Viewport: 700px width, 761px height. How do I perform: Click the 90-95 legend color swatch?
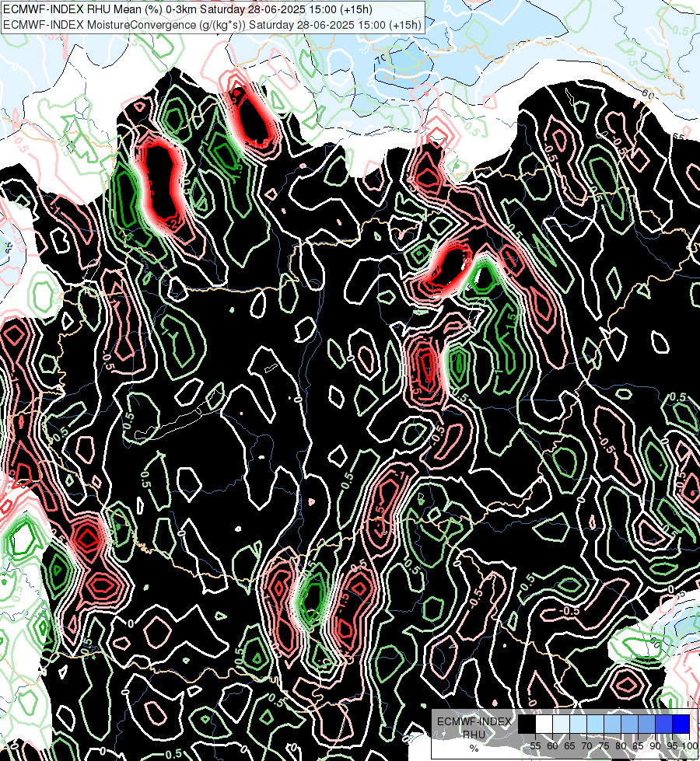(x=663, y=724)
